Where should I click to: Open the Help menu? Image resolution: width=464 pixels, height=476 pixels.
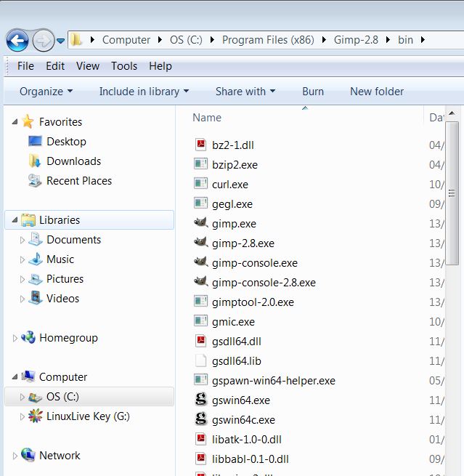tap(160, 66)
